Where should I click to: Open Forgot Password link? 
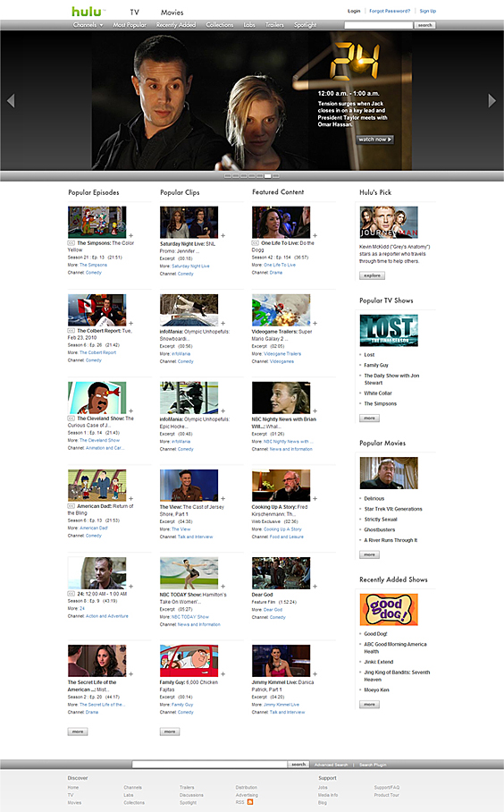click(390, 11)
